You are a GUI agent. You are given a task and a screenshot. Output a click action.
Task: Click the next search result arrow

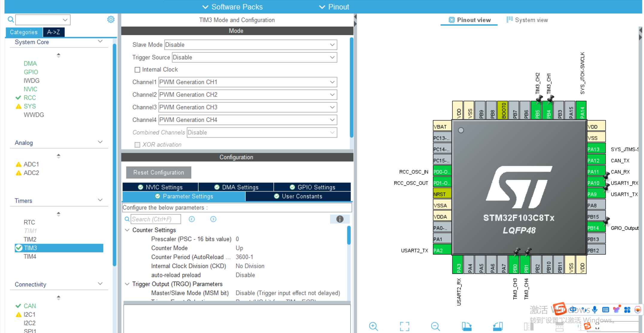(x=213, y=219)
